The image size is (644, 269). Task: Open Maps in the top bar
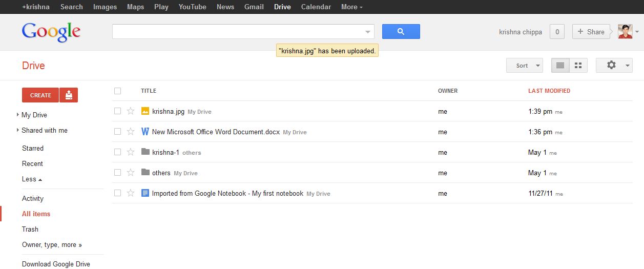pyautogui.click(x=136, y=7)
